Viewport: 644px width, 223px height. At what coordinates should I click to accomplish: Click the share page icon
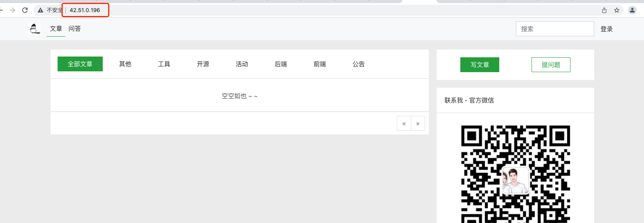(x=604, y=10)
